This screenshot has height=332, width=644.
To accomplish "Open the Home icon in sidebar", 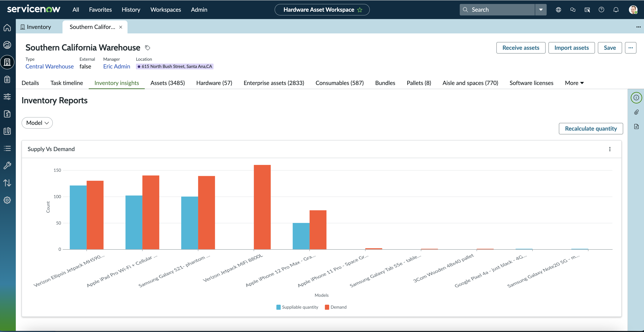I will tap(7, 27).
